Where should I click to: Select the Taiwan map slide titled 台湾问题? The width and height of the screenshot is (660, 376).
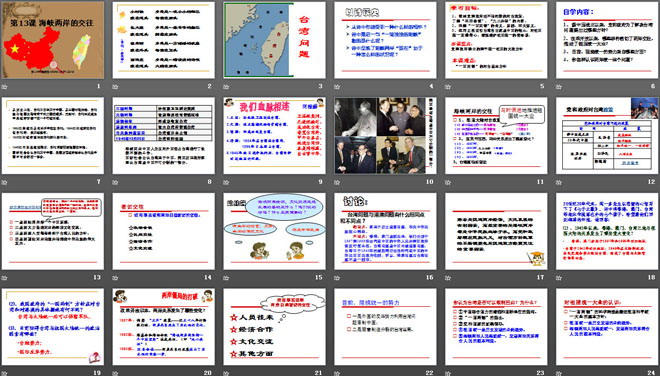pyautogui.click(x=274, y=40)
